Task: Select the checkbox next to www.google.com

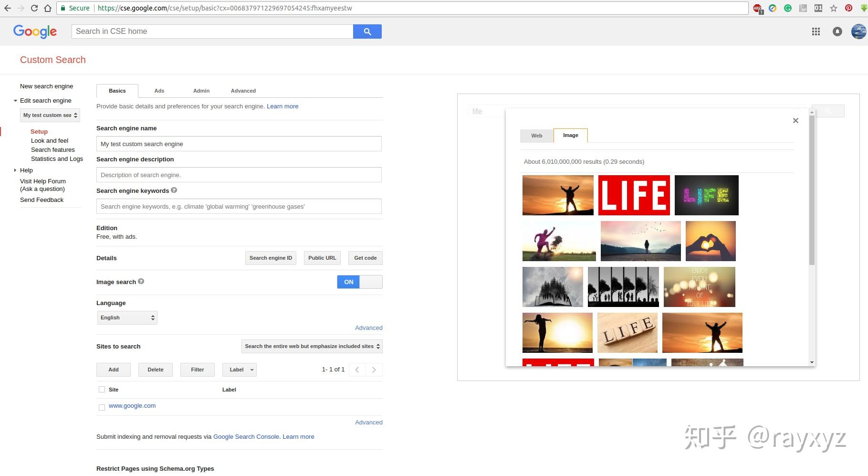Action: [102, 407]
